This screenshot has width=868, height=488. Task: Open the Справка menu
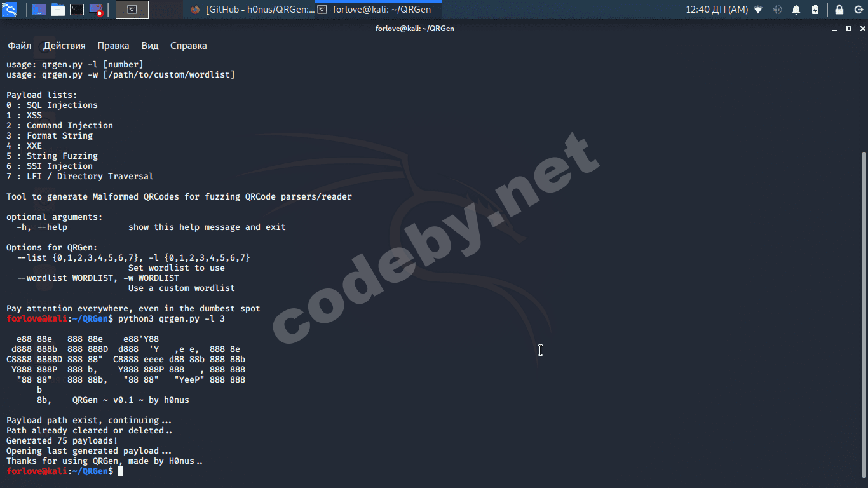pyautogui.click(x=188, y=46)
